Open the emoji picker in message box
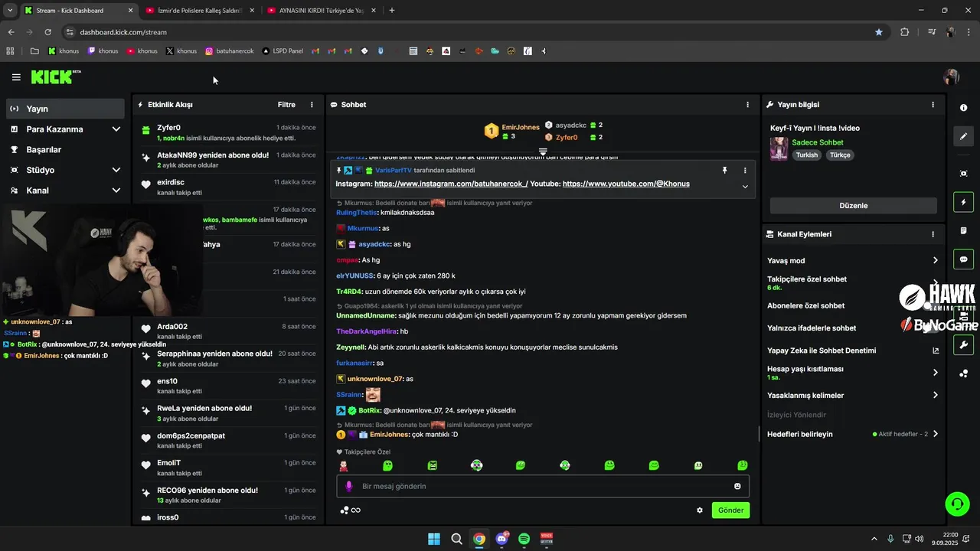The image size is (980, 551). [737, 486]
